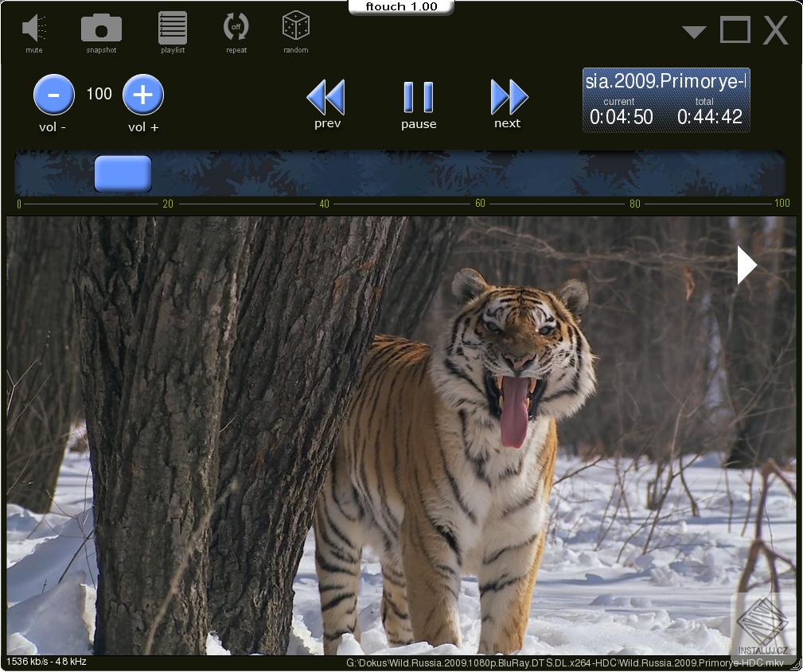Screen dimensions: 803x672
Task: Select the random playback icon
Action: [295, 28]
